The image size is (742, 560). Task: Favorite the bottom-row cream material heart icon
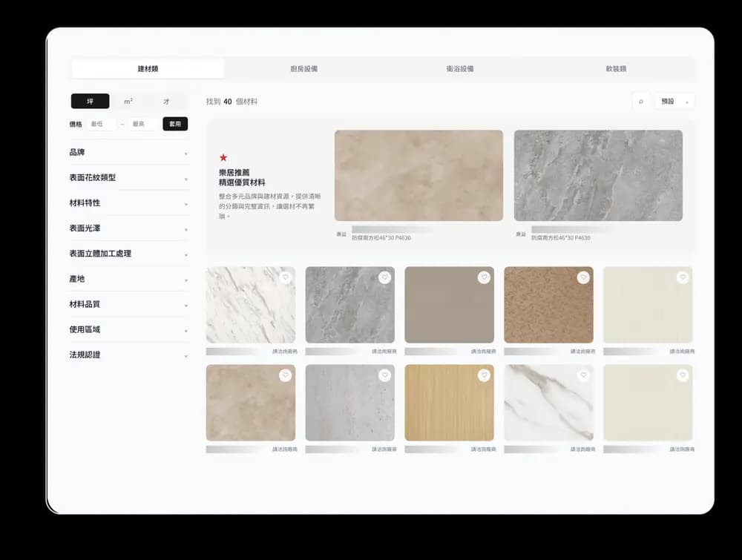[683, 375]
